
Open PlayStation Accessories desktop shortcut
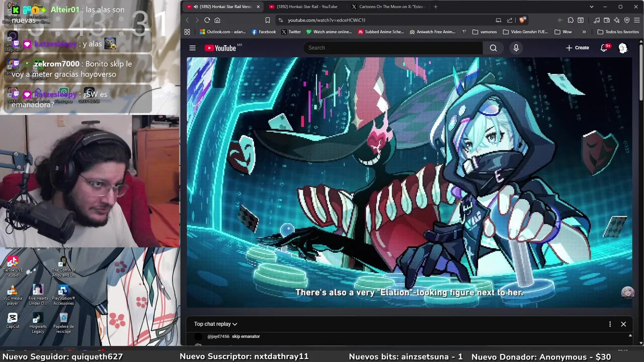coord(63,295)
